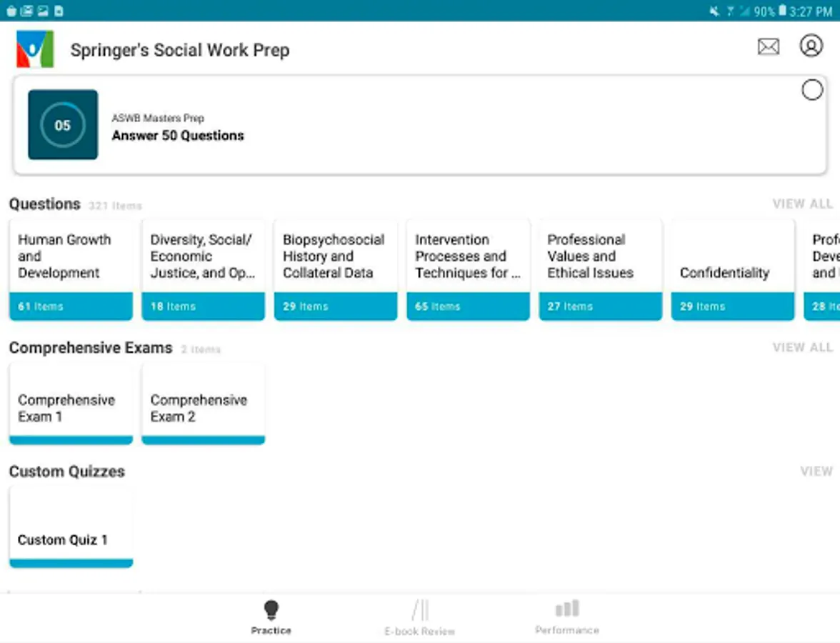The height and width of the screenshot is (643, 840).
Task: Tap the muted sound status icon
Action: click(714, 11)
